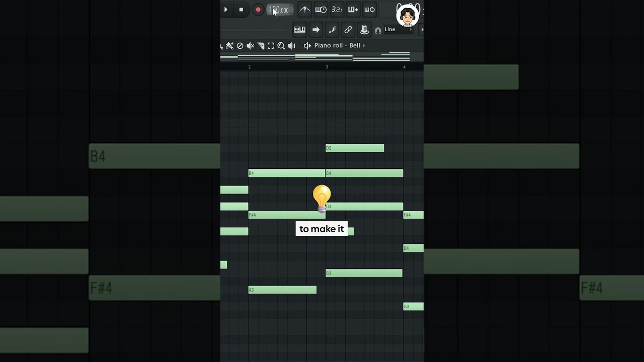Arm the red record button

(258, 10)
